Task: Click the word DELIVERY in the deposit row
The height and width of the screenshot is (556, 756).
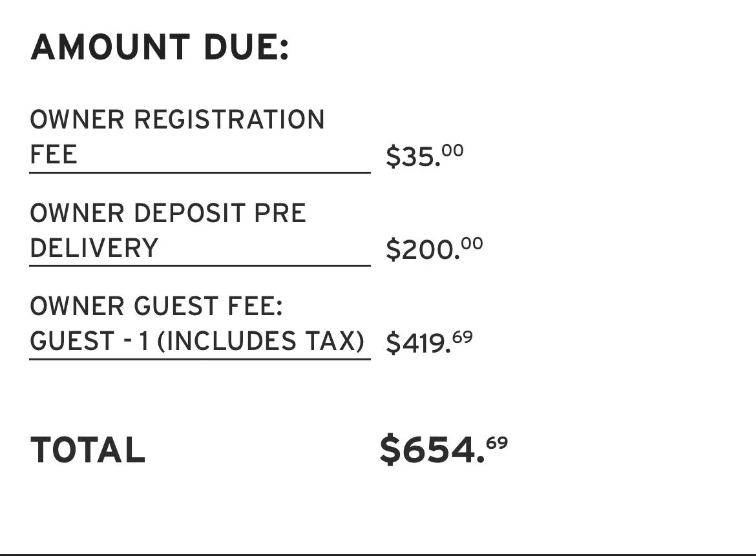Action: [x=94, y=248]
